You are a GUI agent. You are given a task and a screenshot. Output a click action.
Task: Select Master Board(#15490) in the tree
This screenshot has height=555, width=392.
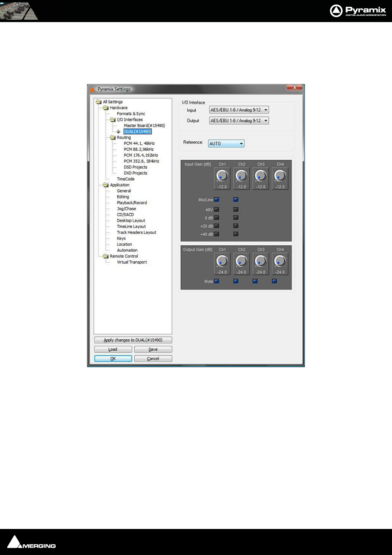tap(144, 126)
